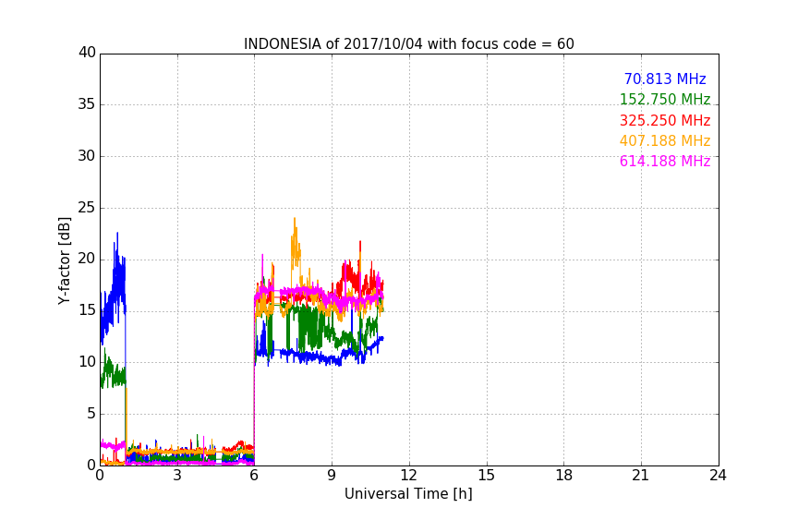Click x-axis tick value 12
Viewport: 798px width, 532px height.
(409, 476)
